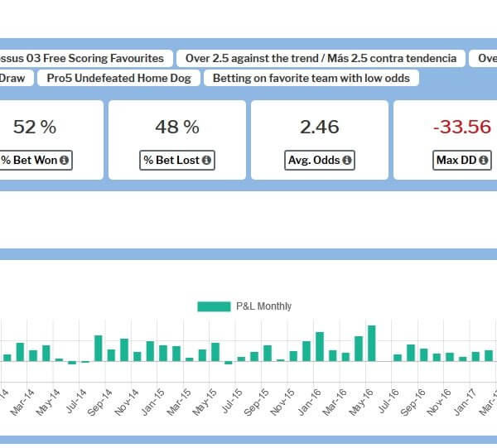Click the Avg. Odds label button
This screenshot has width=497, height=448.
tap(321, 161)
